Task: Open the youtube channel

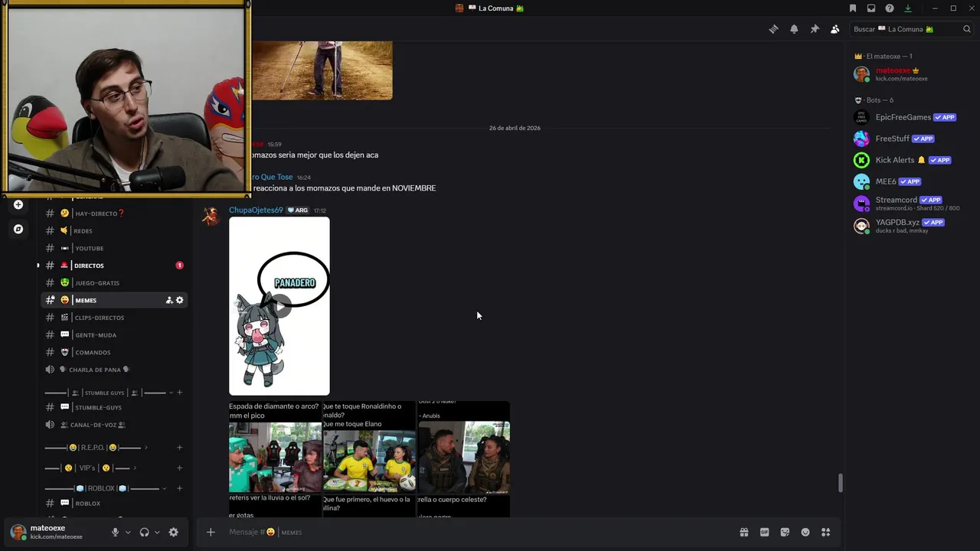Action: pyautogui.click(x=115, y=248)
